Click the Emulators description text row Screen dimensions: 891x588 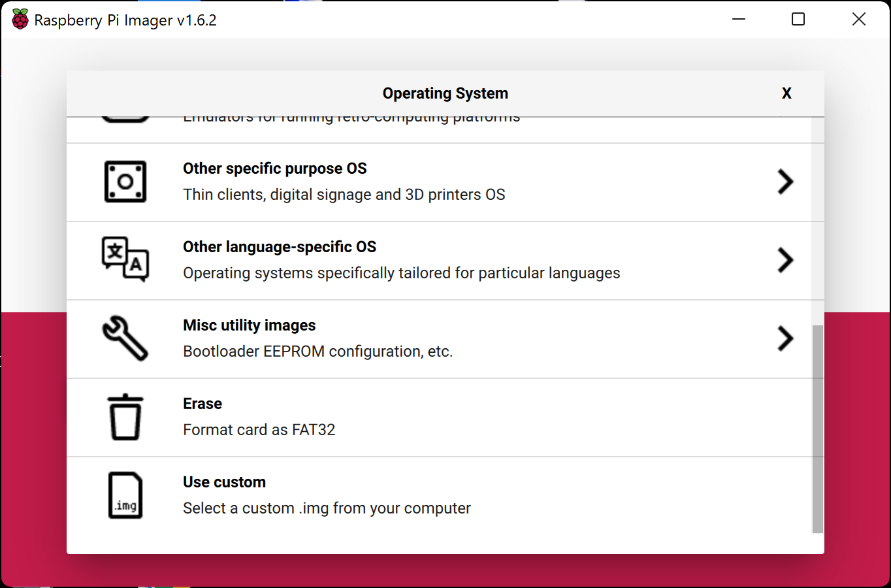point(351,116)
